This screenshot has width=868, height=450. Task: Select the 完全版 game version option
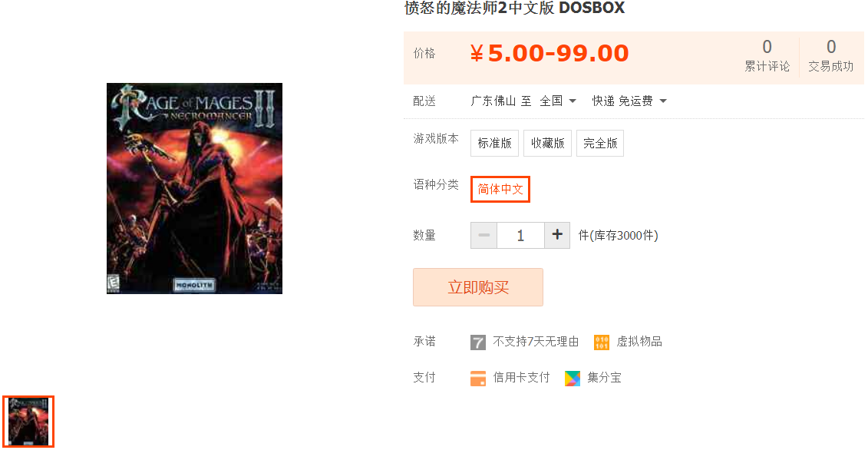(600, 143)
